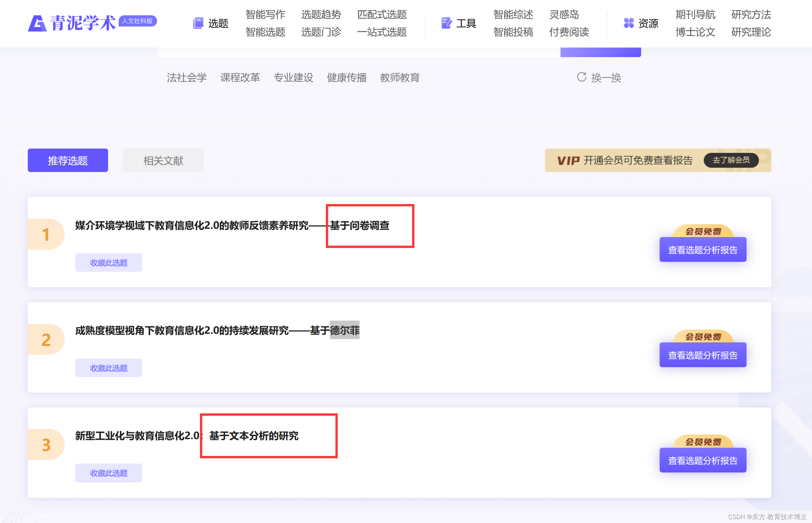The image size is (812, 523).
Task: Select the 健康传播 suggested keyword
Action: (x=346, y=78)
